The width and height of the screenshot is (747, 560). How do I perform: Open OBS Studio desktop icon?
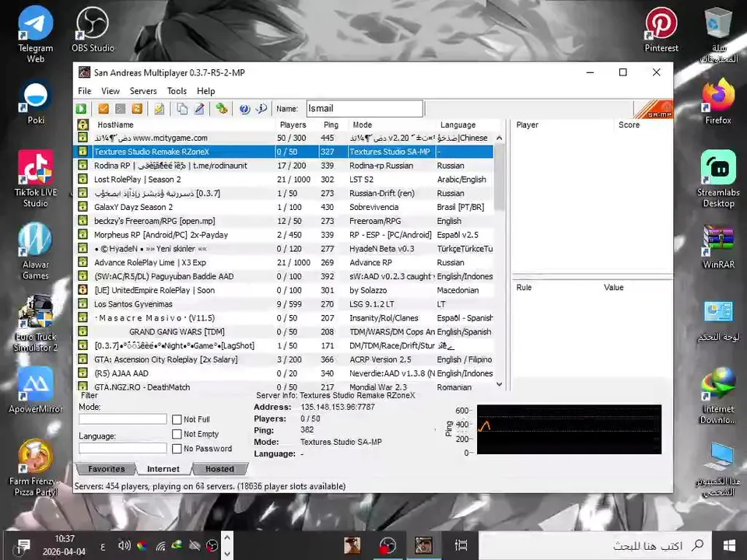93,30
